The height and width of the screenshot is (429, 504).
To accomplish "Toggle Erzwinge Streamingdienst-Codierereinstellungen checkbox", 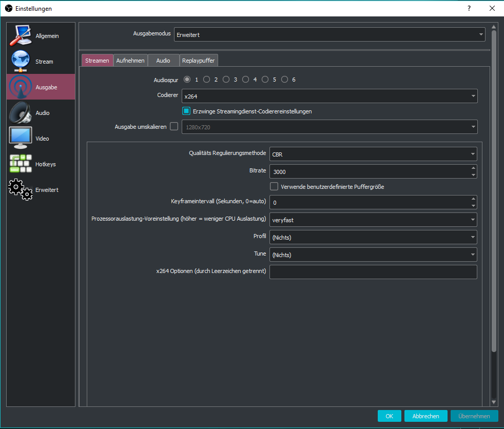I will click(187, 111).
